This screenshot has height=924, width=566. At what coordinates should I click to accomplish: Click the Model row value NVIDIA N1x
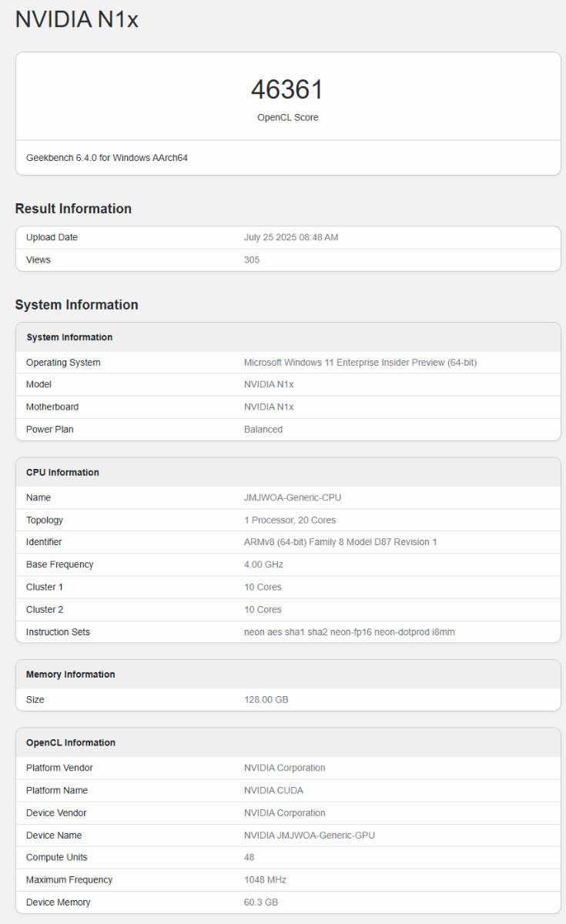pyautogui.click(x=269, y=384)
